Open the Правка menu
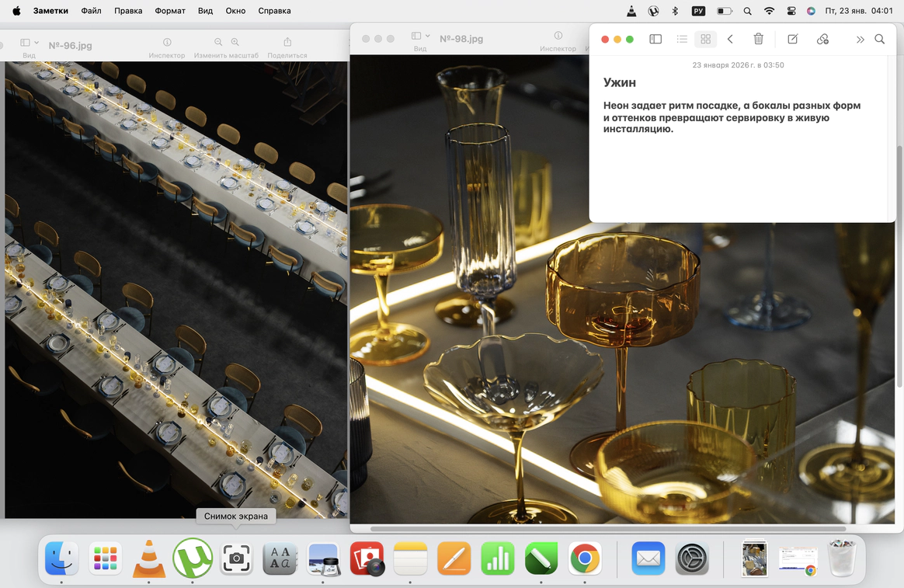904x588 pixels. 128,11
